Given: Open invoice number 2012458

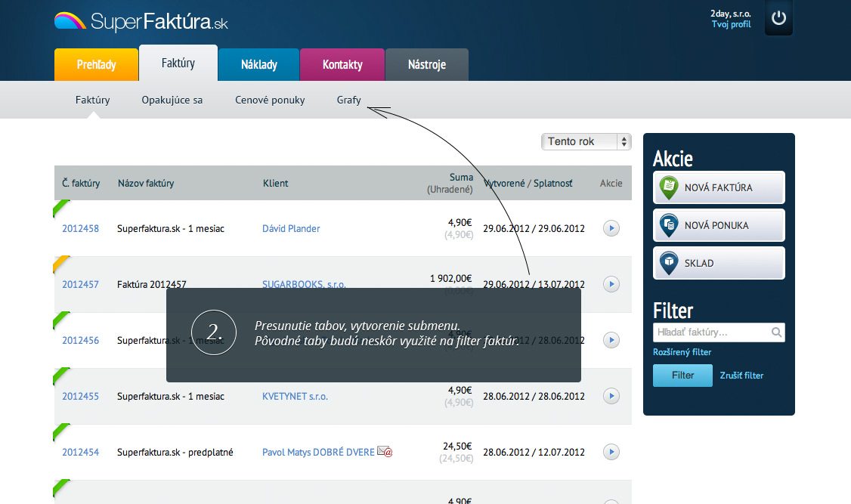Looking at the screenshot, I should [80, 228].
